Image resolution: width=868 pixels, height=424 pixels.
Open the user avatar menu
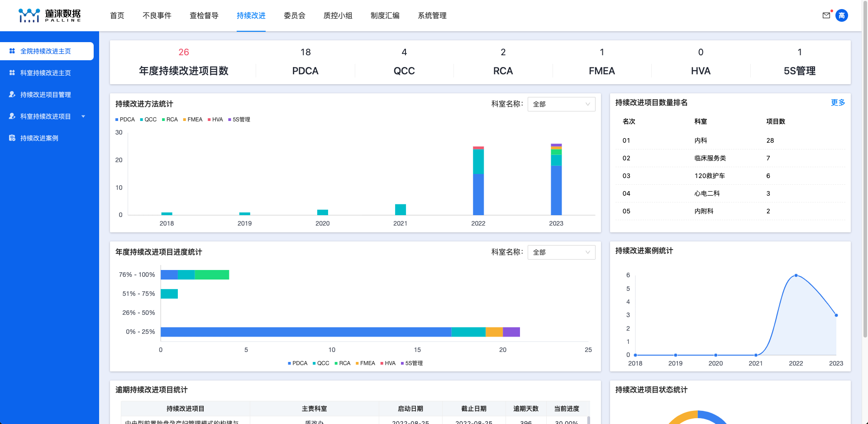coord(842,15)
